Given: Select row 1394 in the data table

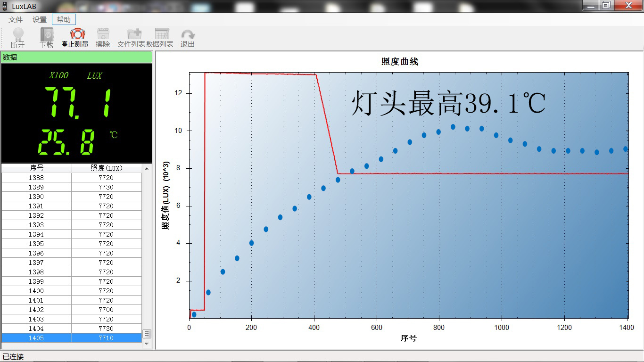Looking at the screenshot, I should 72,234.
